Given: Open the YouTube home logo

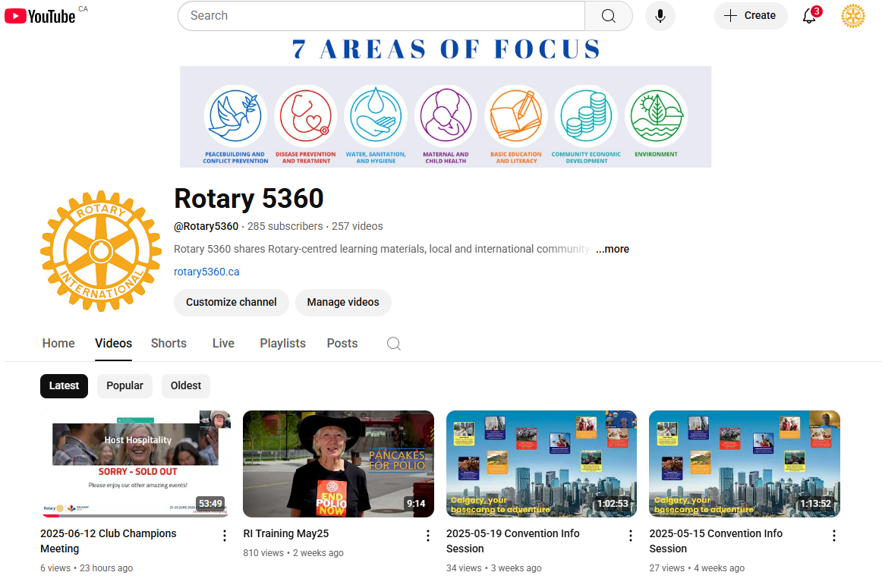Looking at the screenshot, I should tap(40, 16).
